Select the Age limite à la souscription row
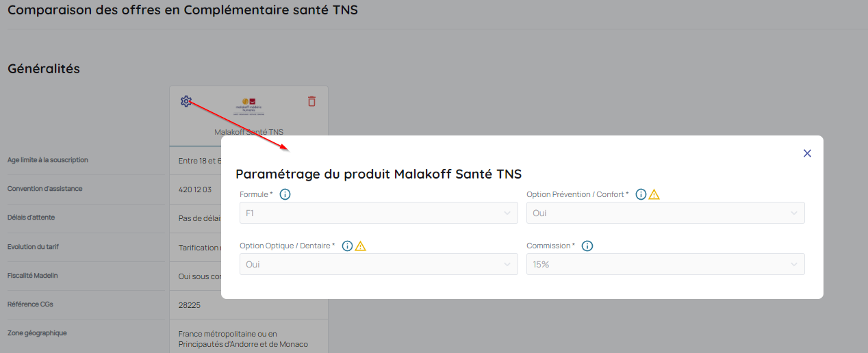Image resolution: width=868 pixels, height=353 pixels. click(48, 160)
